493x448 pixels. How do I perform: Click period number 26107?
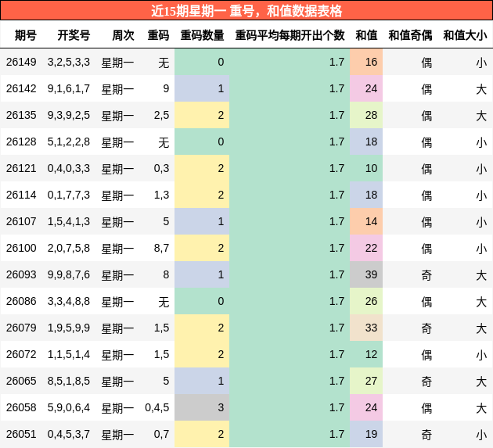(21, 221)
